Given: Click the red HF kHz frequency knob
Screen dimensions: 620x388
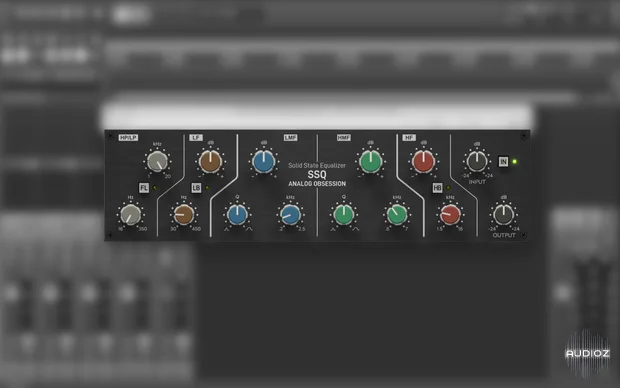Looking at the screenshot, I should [x=450, y=215].
